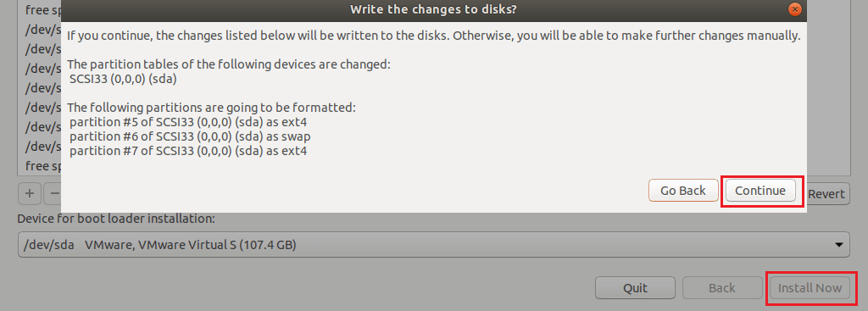This screenshot has height=311, width=868.
Task: Confirm writing changes with Continue
Action: coord(760,191)
